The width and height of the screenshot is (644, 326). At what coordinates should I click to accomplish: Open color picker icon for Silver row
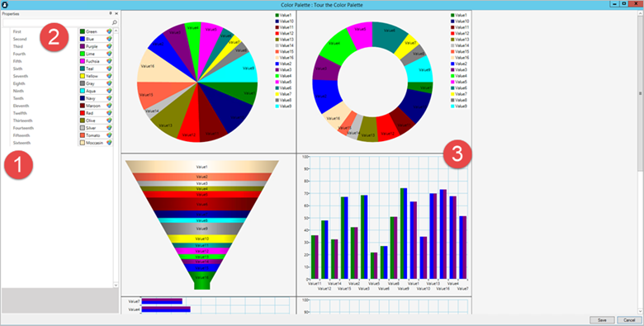(x=109, y=128)
